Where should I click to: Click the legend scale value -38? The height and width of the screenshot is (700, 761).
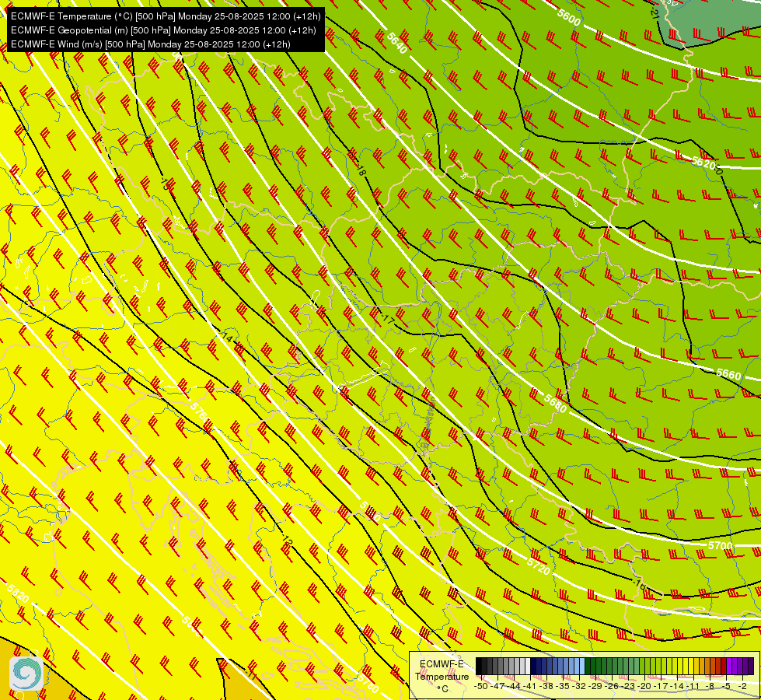coord(547,686)
